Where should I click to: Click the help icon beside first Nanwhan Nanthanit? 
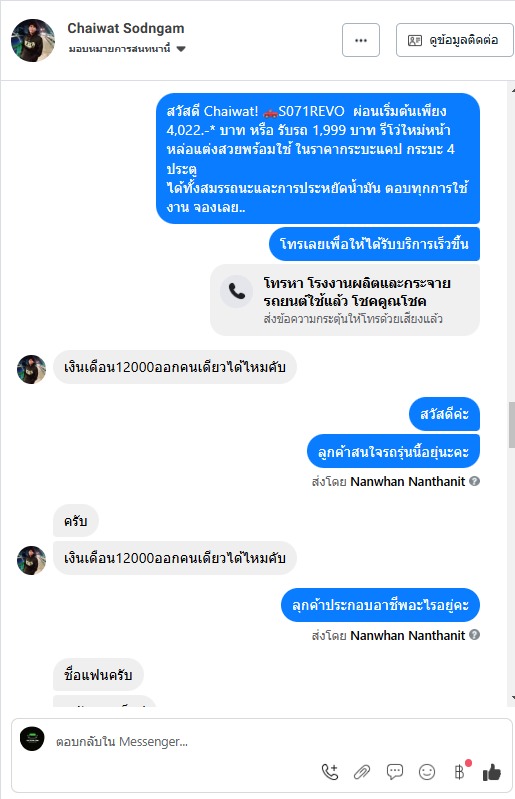(x=474, y=481)
